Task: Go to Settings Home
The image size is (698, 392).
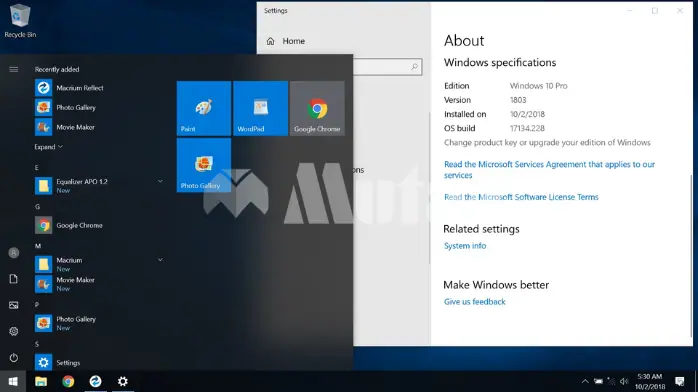Action: click(x=285, y=41)
